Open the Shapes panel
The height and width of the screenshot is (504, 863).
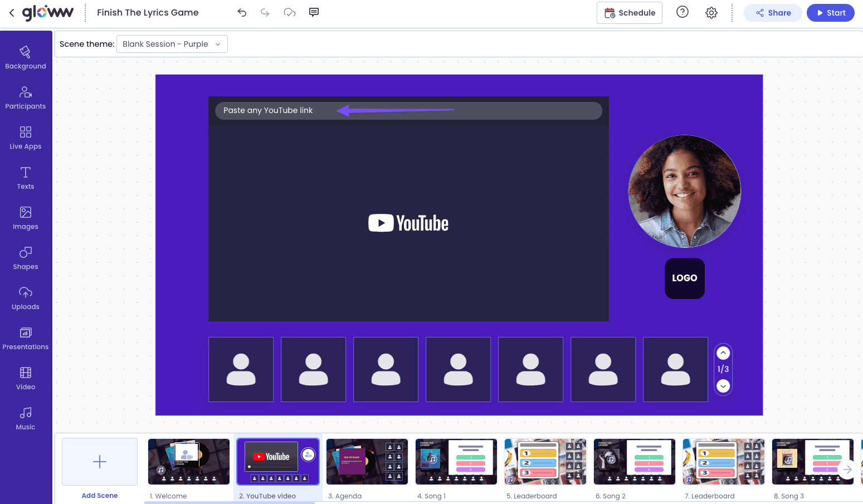coord(26,258)
